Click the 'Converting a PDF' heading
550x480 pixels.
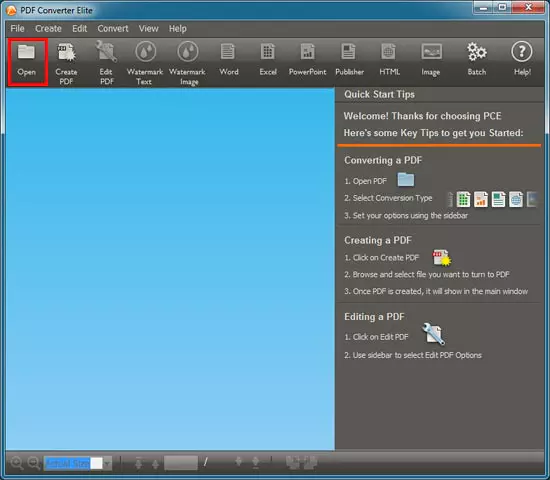click(383, 160)
